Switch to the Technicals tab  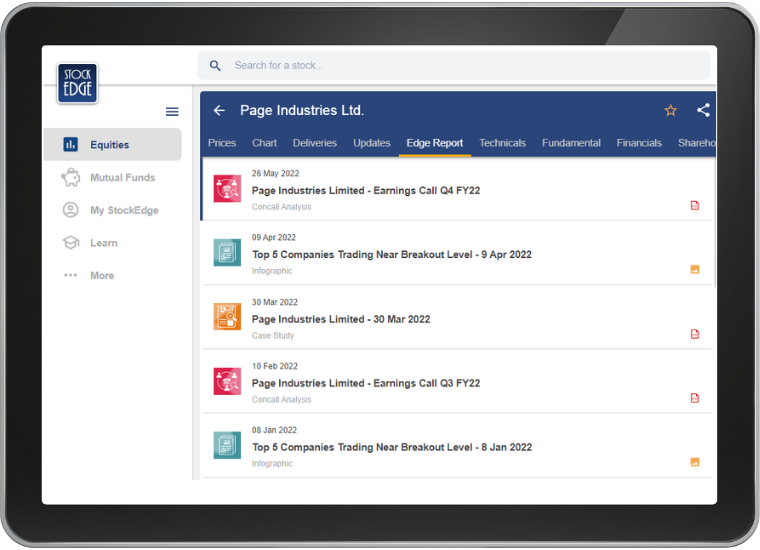(x=503, y=143)
